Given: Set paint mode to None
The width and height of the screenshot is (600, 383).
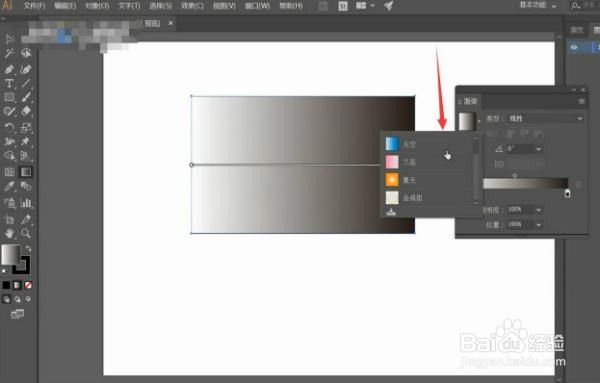Looking at the screenshot, I should [x=28, y=285].
